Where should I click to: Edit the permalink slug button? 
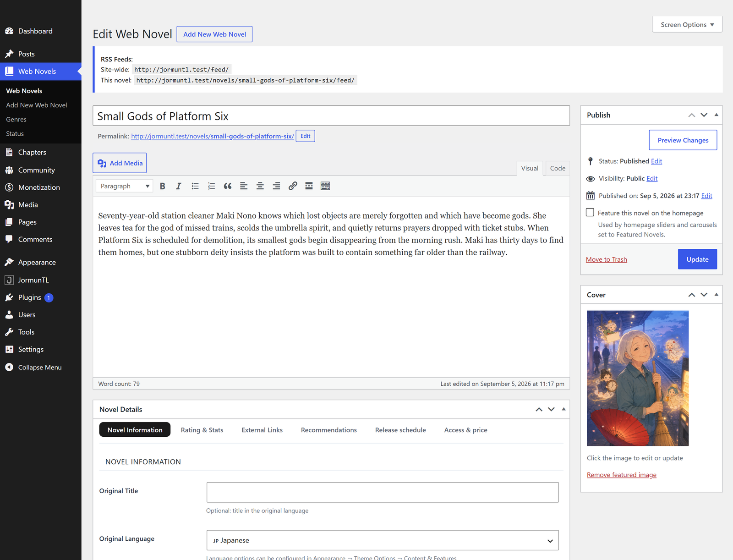coord(306,136)
